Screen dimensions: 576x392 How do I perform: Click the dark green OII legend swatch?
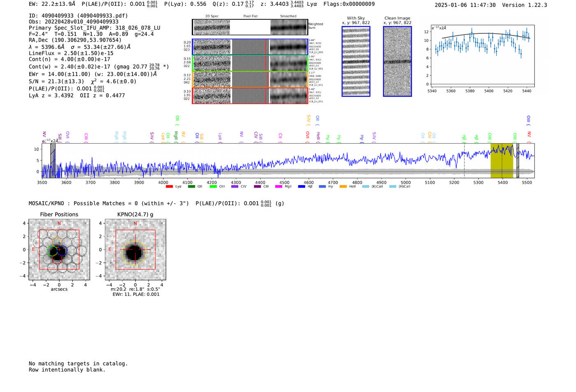tap(191, 187)
